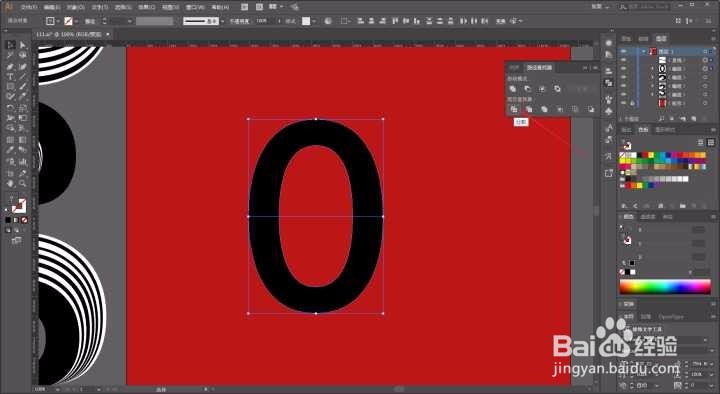Open the workspace switcher dropdown
The height and width of the screenshot is (394, 720).
pyautogui.click(x=600, y=6)
